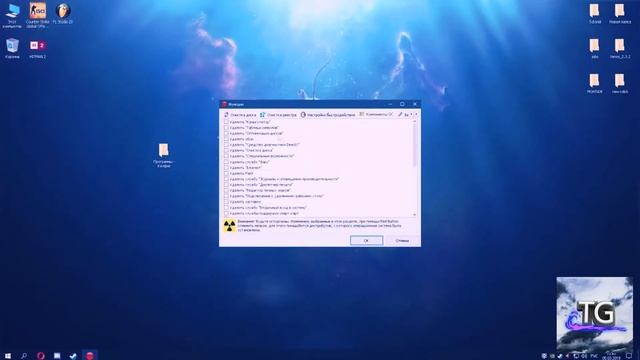The width and height of the screenshot is (640, 360).
Task: Select the Этот компьютер desktop icon
Action: [x=12, y=16]
